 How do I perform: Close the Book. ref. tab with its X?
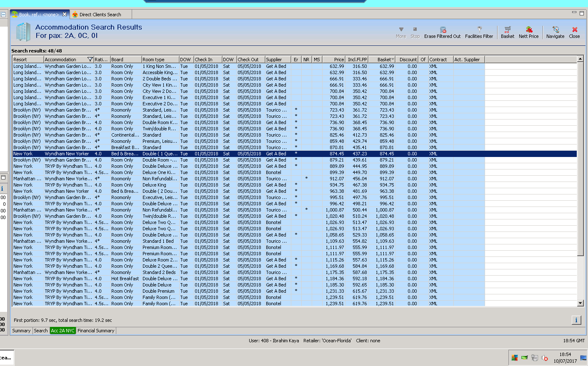click(65, 15)
